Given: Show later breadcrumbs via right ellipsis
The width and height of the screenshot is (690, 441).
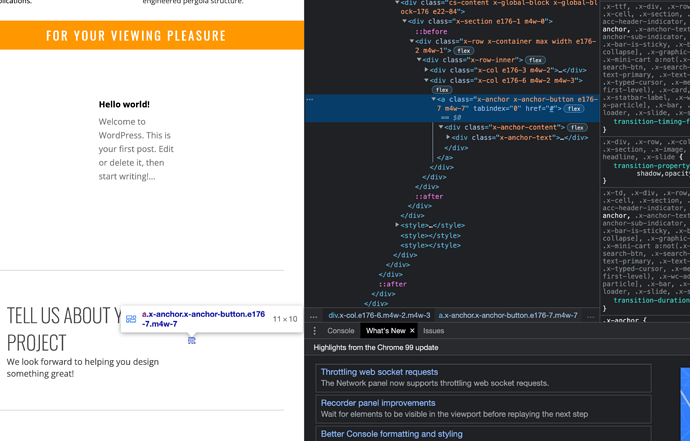Looking at the screenshot, I should (591, 316).
